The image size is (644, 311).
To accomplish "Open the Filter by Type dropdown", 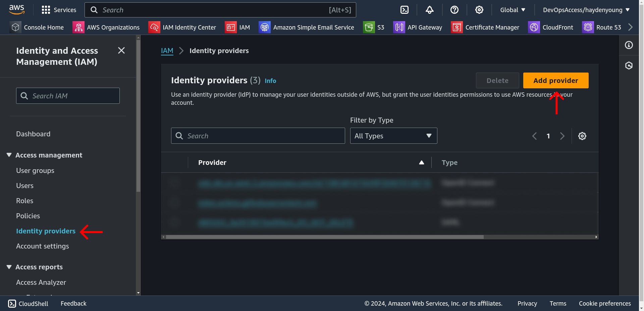I will click(393, 136).
